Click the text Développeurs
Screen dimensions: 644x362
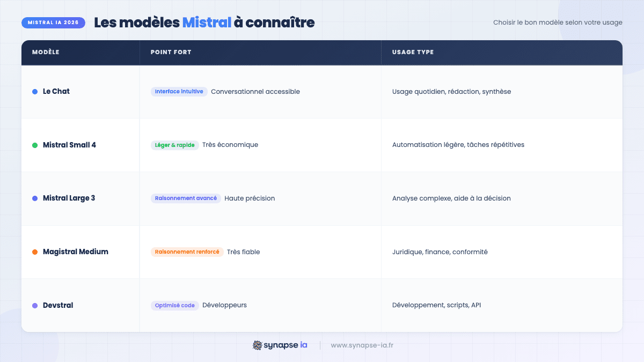[x=224, y=306]
